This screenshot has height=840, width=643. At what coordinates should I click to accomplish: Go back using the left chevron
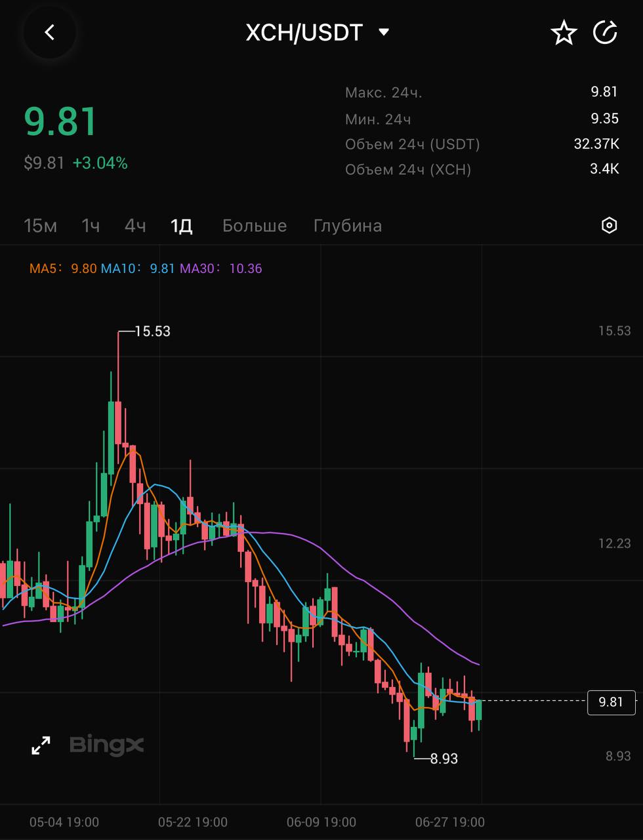tap(50, 32)
